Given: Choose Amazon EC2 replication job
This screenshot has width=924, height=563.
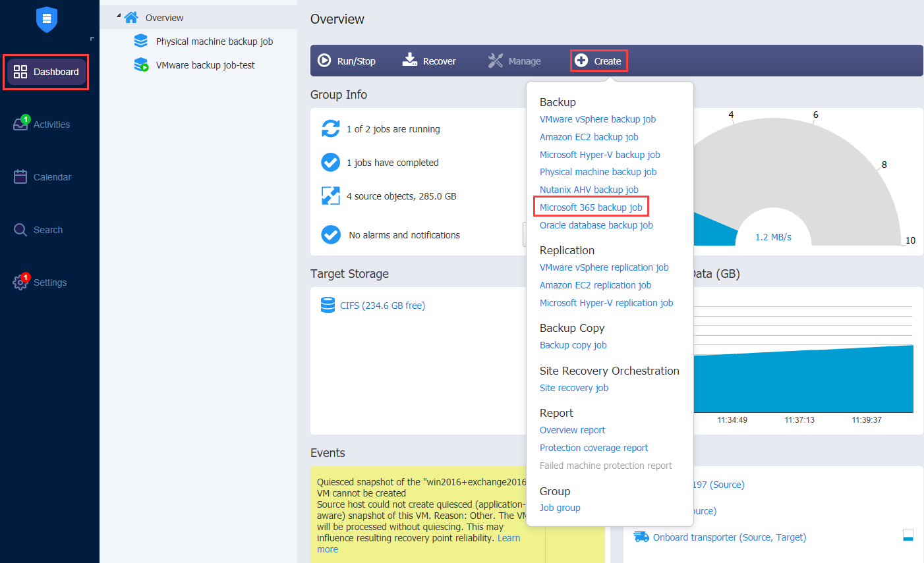Looking at the screenshot, I should (596, 285).
